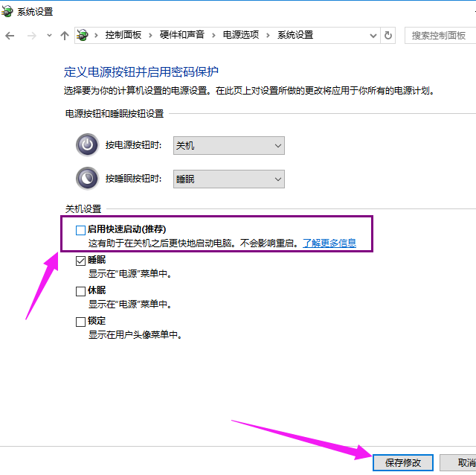Uncheck the 睡眠 checkbox

pos(80,261)
